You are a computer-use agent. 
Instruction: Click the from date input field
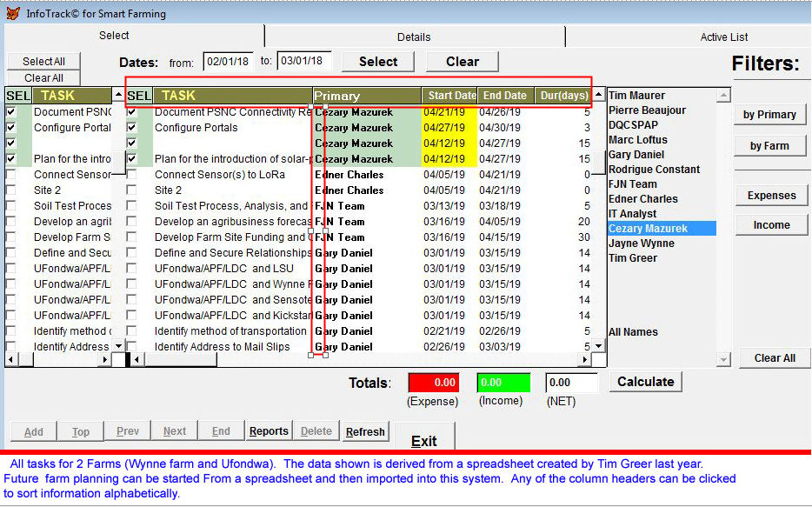227,62
